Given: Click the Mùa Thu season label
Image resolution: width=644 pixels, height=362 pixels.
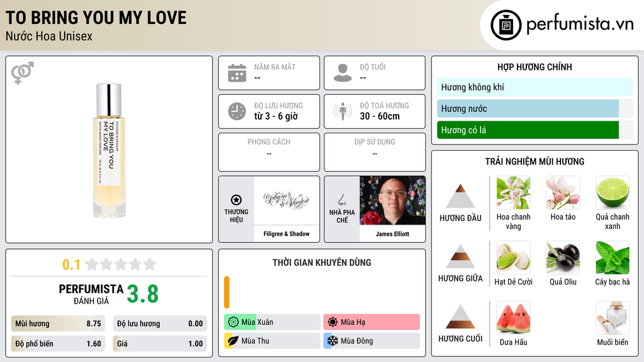Looking at the screenshot, I should pos(255,341).
